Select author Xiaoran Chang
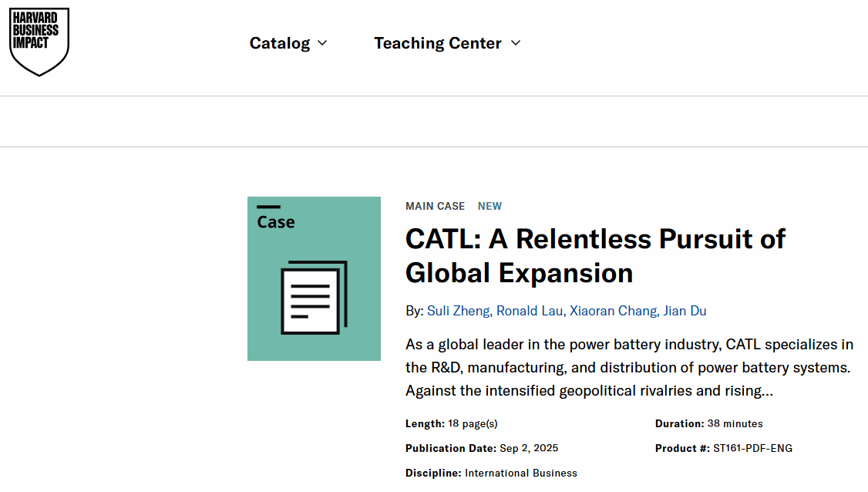Image resolution: width=868 pixels, height=492 pixels. click(613, 311)
